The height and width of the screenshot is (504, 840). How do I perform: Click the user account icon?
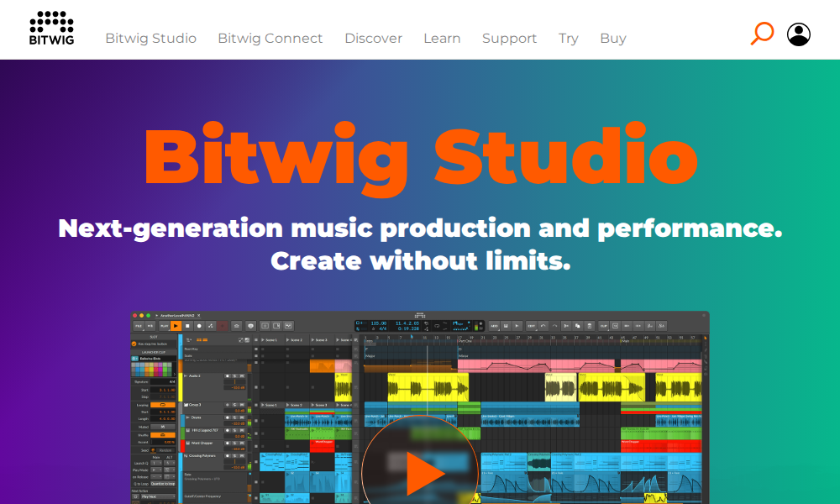798,34
